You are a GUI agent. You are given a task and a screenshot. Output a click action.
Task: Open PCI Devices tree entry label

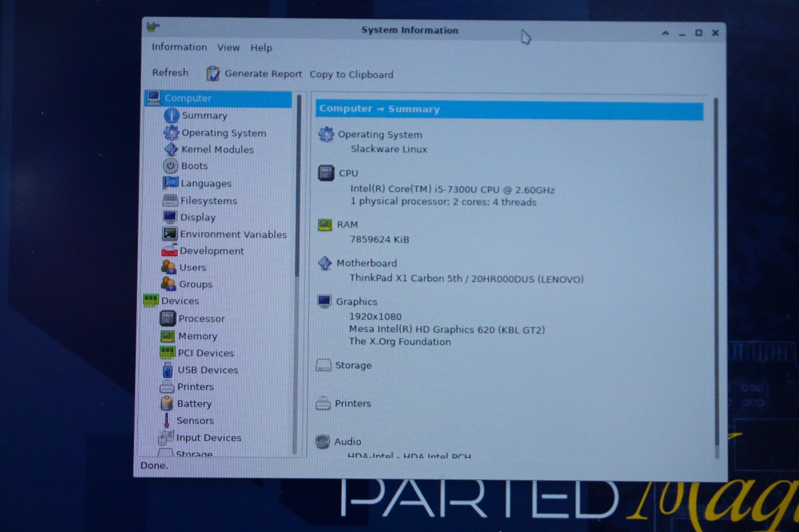206,353
